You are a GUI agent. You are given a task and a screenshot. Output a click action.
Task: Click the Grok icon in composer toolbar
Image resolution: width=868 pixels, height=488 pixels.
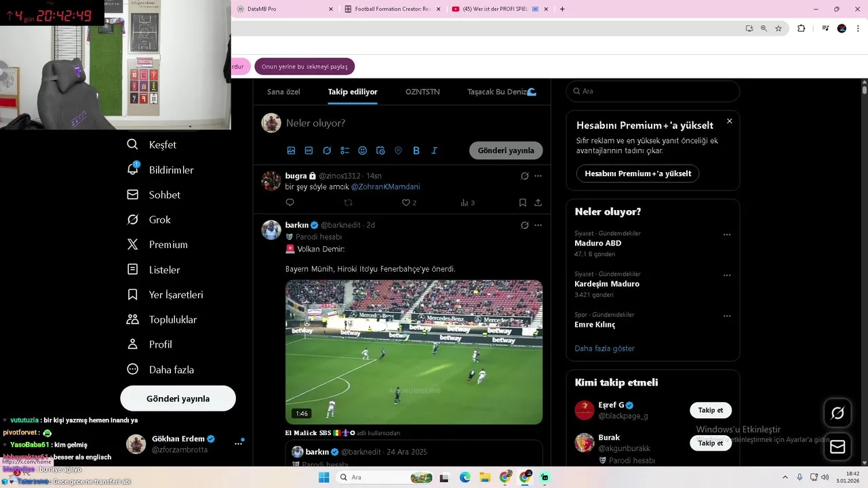(x=327, y=150)
